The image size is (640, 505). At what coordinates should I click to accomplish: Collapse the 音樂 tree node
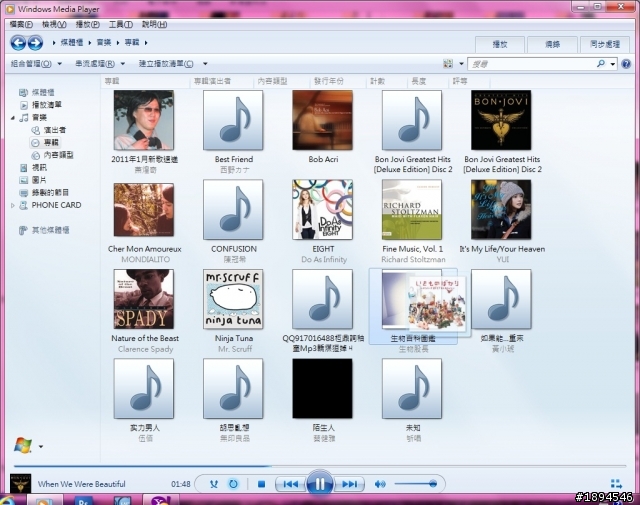click(13, 118)
